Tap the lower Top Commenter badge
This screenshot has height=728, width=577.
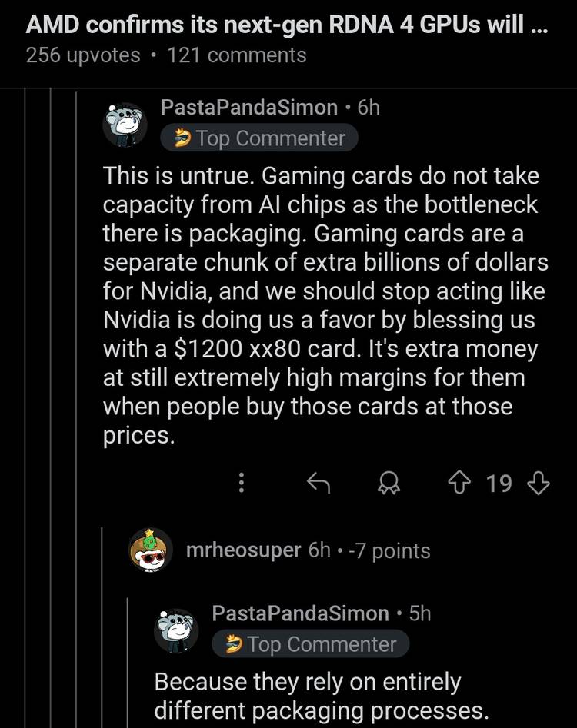click(x=310, y=644)
